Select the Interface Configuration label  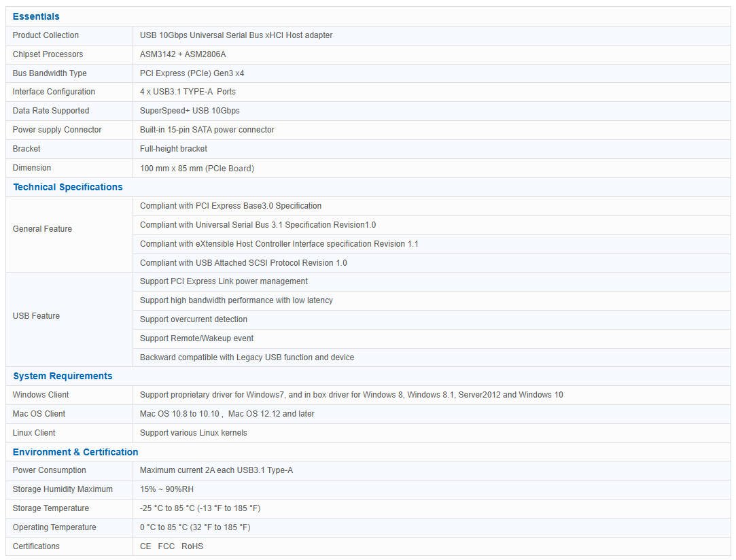54,92
